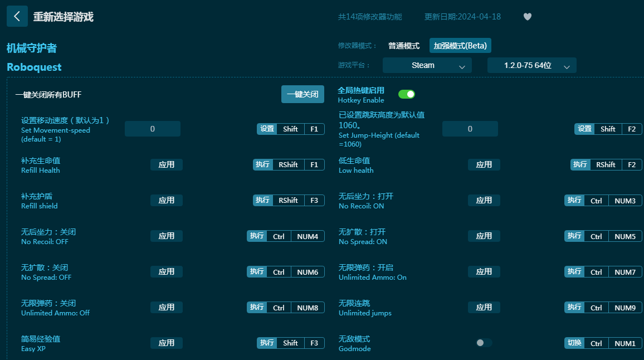Screen dimensions: 644x360
Task: Click the Movement-speed value input field
Action: tap(153, 129)
